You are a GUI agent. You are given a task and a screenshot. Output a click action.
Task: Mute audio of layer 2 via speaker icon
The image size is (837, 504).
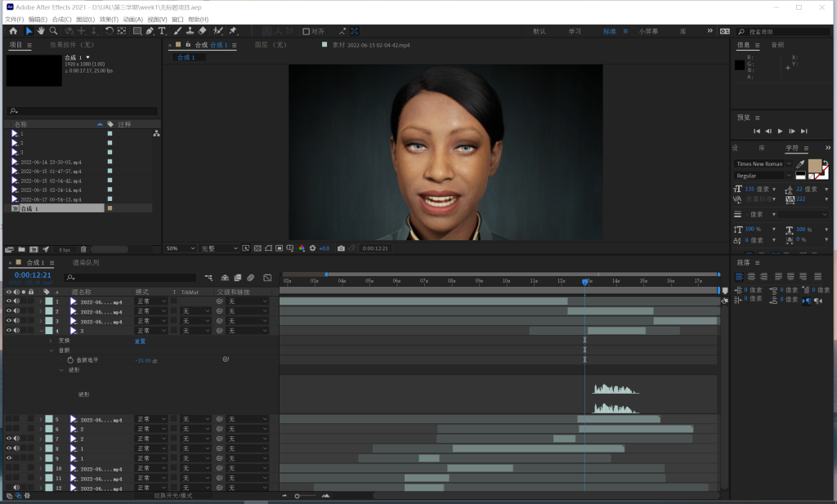[x=16, y=311]
